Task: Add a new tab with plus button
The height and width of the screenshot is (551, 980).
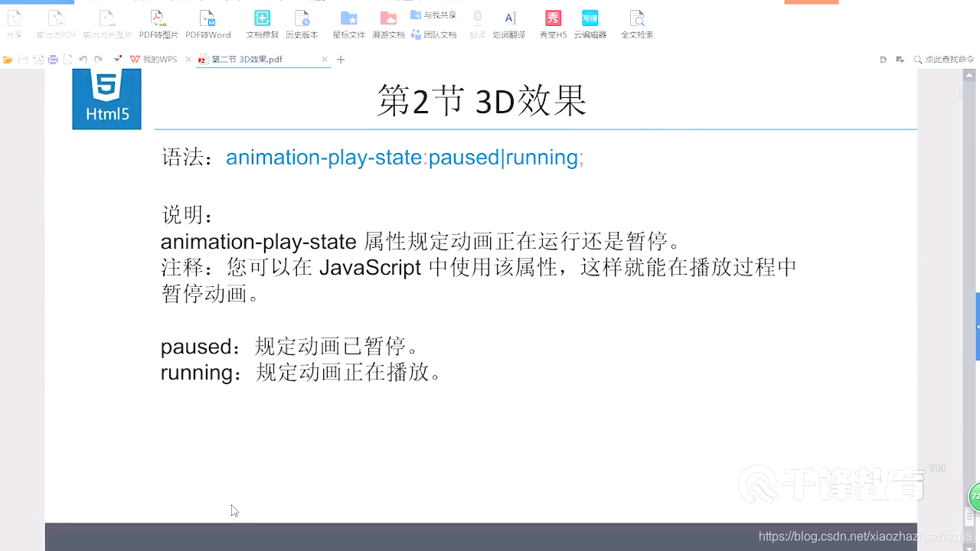Action: [341, 60]
